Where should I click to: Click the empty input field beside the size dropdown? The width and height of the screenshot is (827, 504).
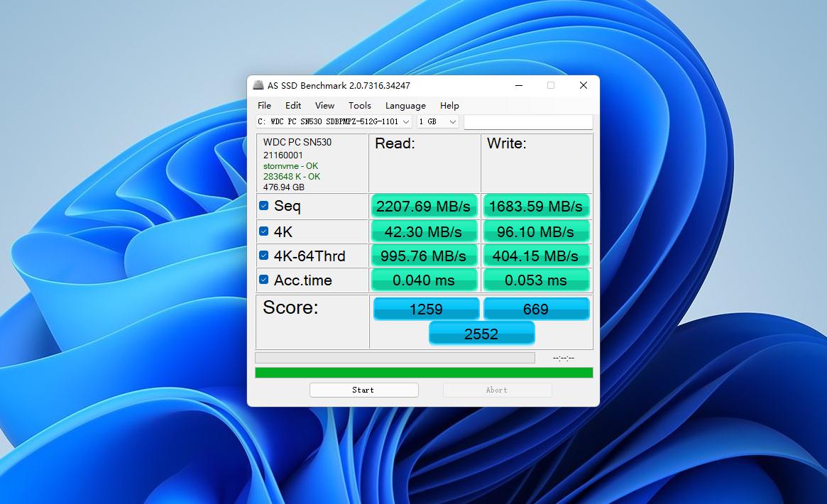click(x=528, y=121)
